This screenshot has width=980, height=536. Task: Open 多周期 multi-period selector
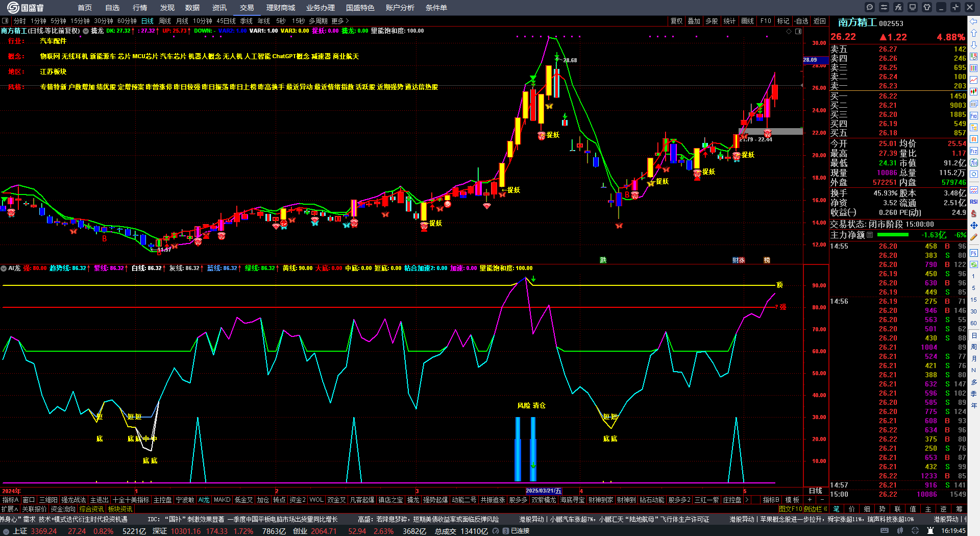[x=318, y=21]
